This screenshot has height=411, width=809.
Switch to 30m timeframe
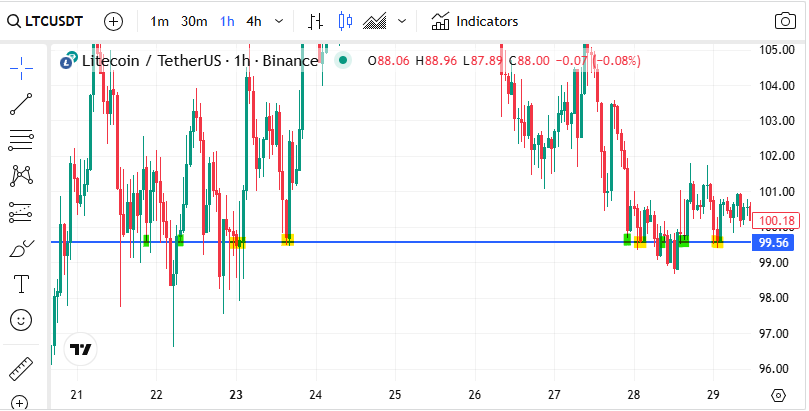click(x=194, y=22)
